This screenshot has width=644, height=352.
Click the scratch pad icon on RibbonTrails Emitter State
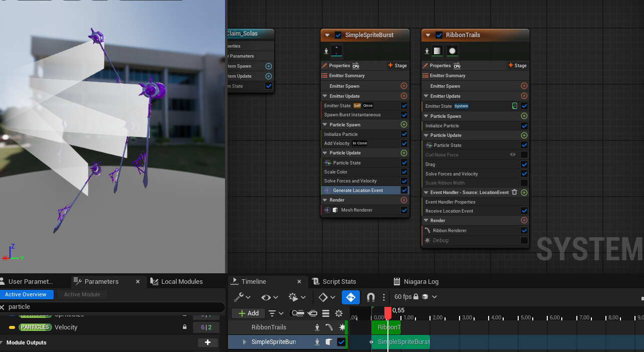514,106
